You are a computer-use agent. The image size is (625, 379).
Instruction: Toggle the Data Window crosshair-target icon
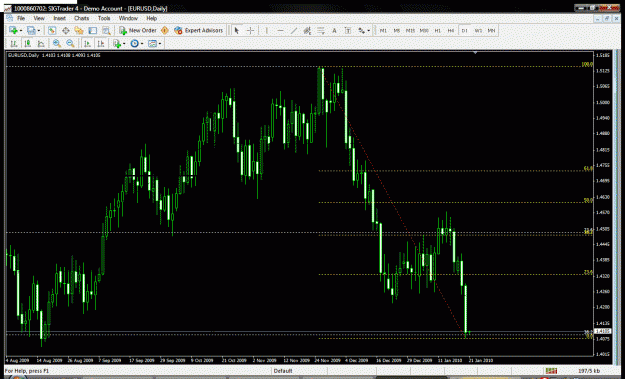pos(65,30)
